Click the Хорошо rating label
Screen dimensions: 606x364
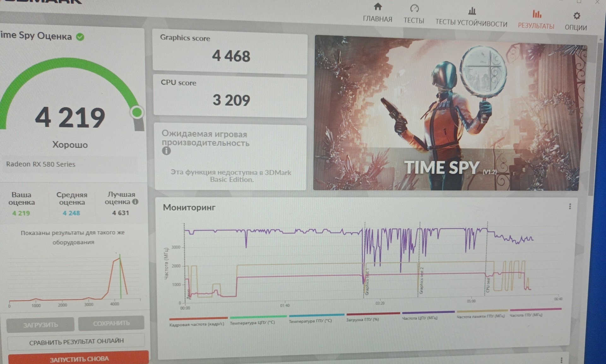[x=70, y=145]
